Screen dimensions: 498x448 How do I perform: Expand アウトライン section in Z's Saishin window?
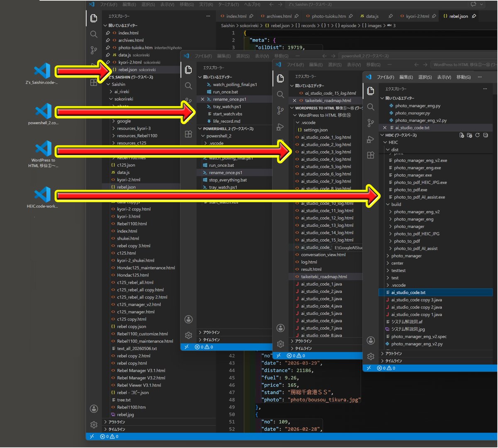pyautogui.click(x=105, y=422)
